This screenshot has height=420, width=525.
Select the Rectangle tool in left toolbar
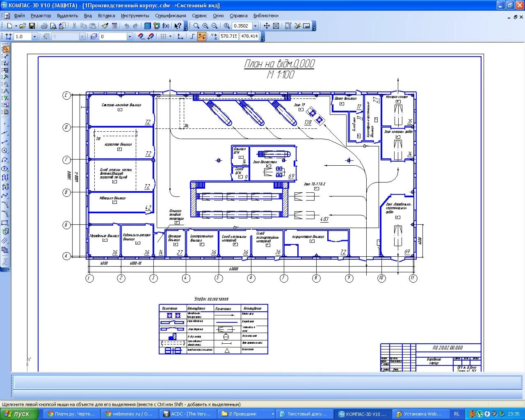click(x=5, y=223)
